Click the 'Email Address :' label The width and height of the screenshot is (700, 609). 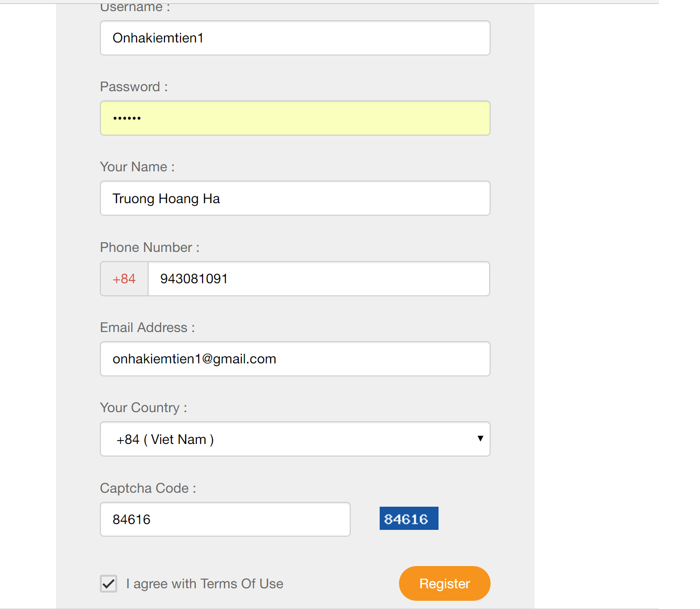pyautogui.click(x=147, y=327)
